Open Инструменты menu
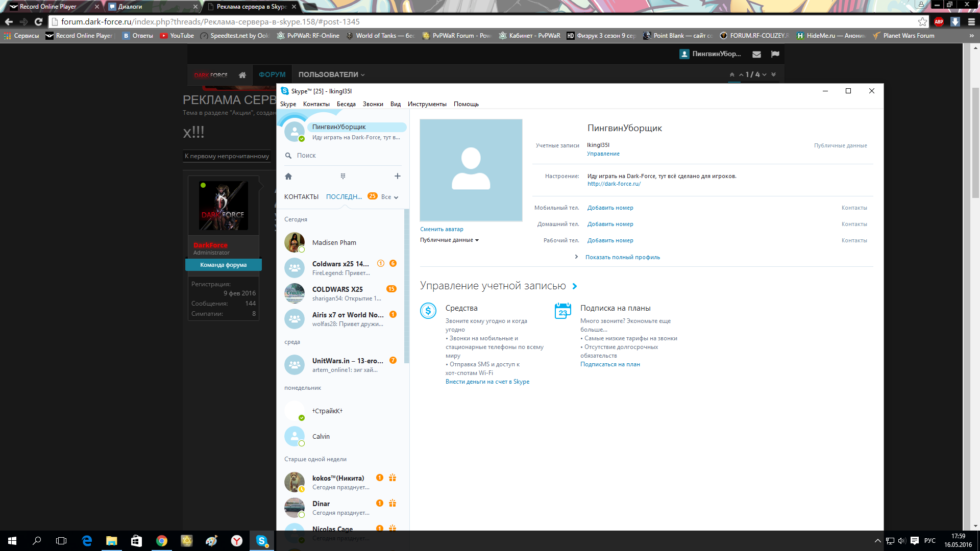This screenshot has width=980, height=551. point(427,104)
